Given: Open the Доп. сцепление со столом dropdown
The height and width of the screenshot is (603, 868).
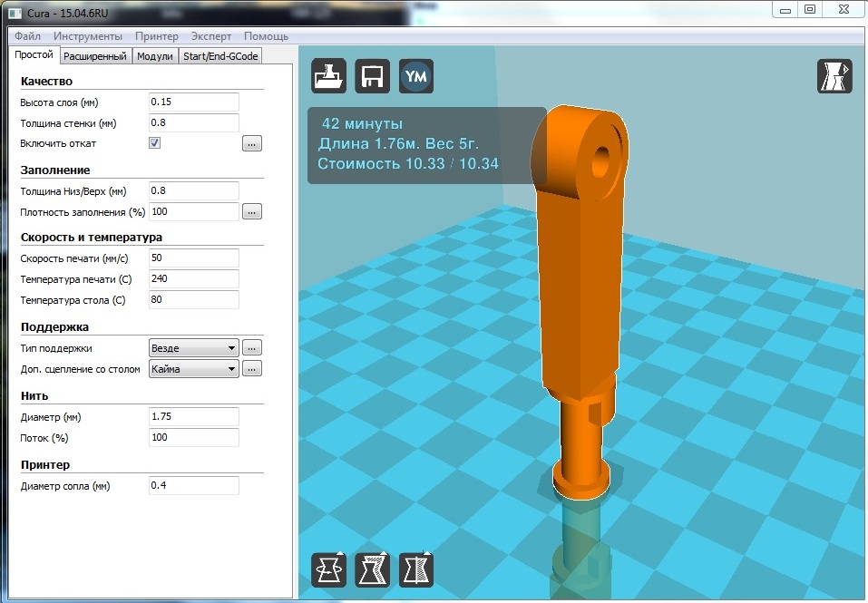Looking at the screenshot, I should 194,369.
